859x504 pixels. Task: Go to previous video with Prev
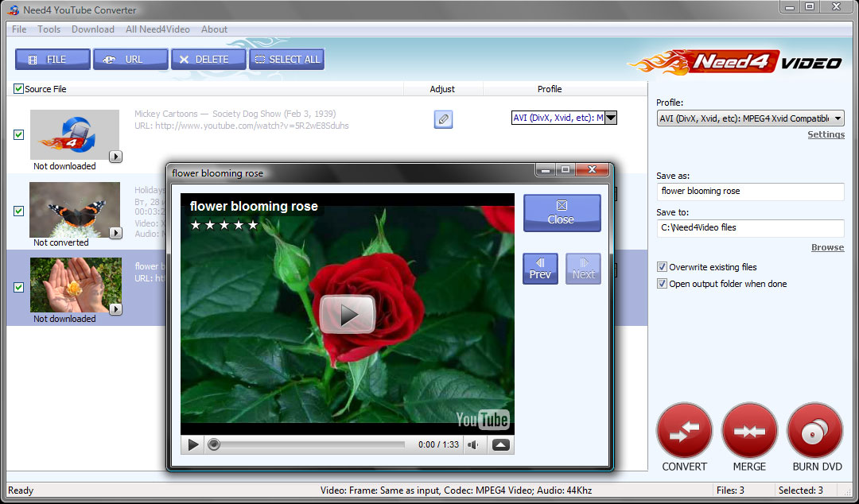point(540,269)
